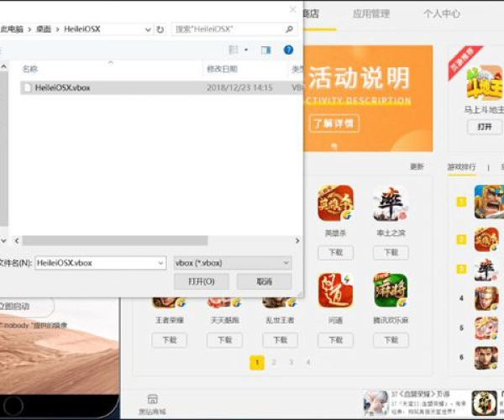Sort by the 修改日期 column header
Screen dimensions: 504x420
coord(222,69)
